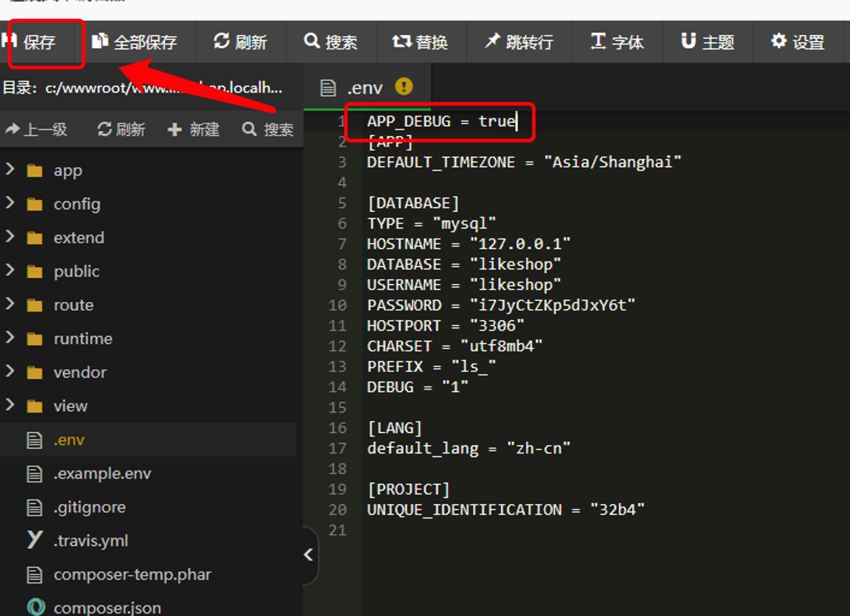Screen dimensions: 850x616
Task: Click the .env file icon in tree
Action: coord(35,440)
